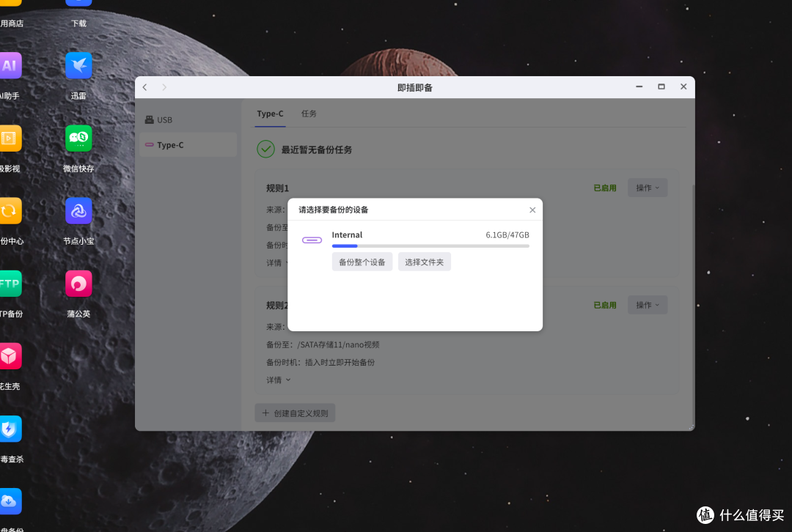Click the green checkmark status icon
Viewport: 792px width, 532px height.
tap(265, 149)
